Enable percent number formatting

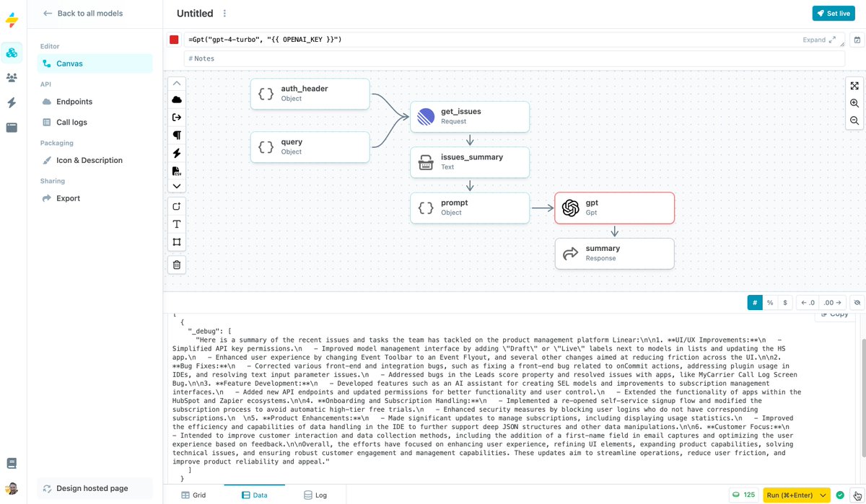769,302
